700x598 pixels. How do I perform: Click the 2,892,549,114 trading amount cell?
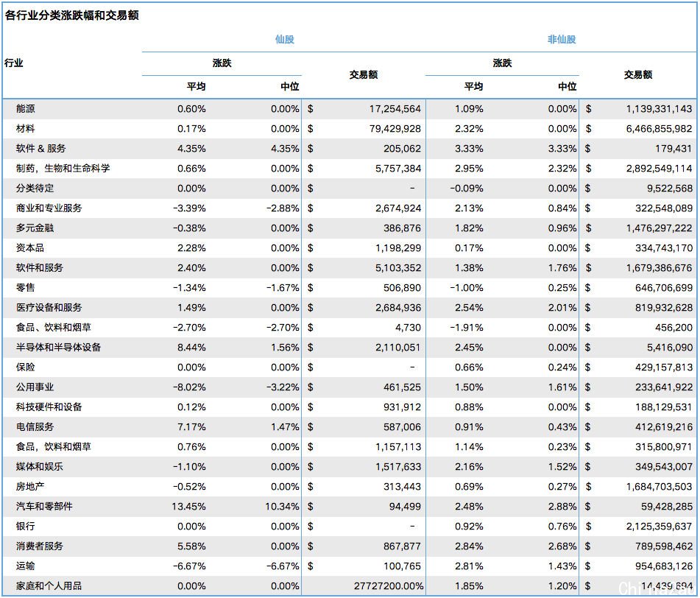(x=659, y=169)
